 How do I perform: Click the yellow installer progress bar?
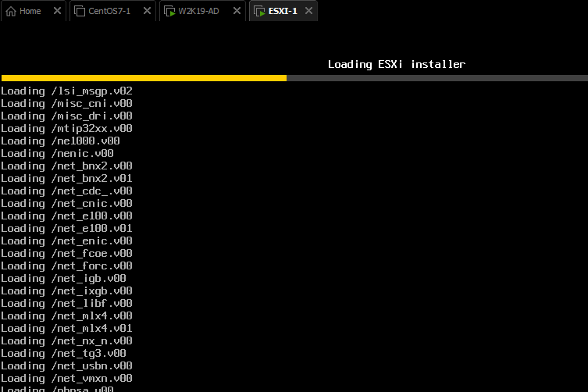click(x=144, y=78)
